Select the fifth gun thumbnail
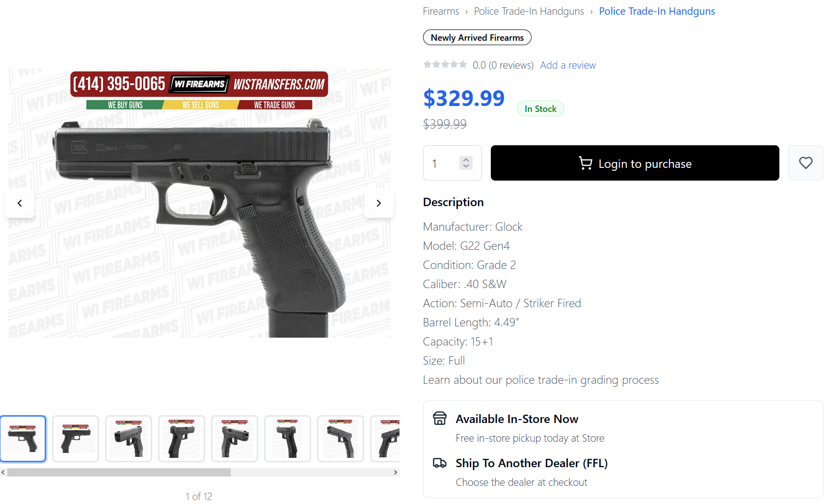Image resolution: width=827 pixels, height=504 pixels. [x=235, y=439]
